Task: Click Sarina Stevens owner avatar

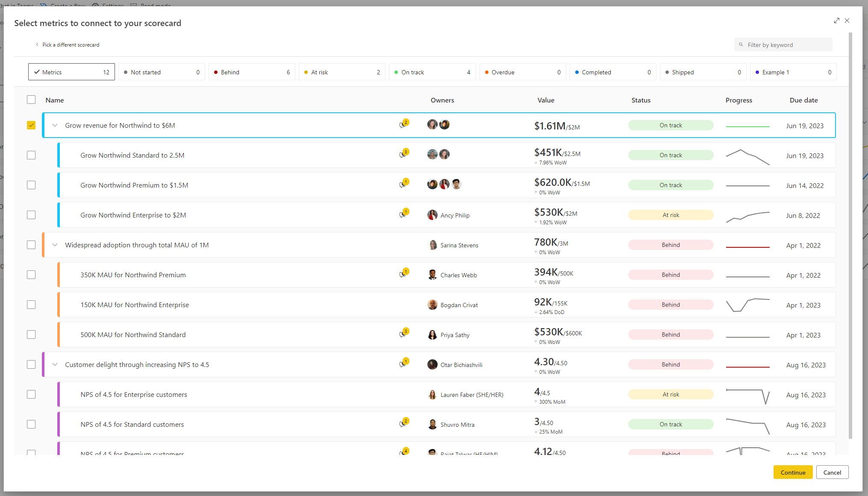Action: click(x=433, y=245)
